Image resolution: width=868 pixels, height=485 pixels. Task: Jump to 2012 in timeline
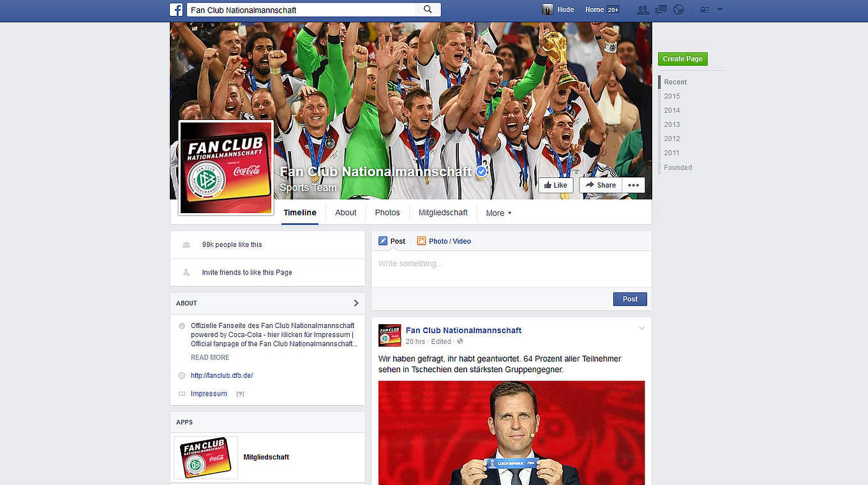[x=672, y=138]
